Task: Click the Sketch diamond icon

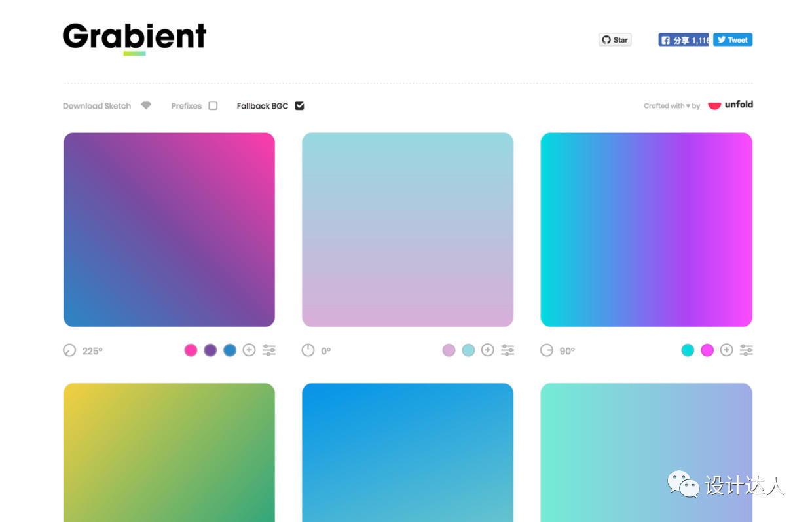Action: (146, 105)
